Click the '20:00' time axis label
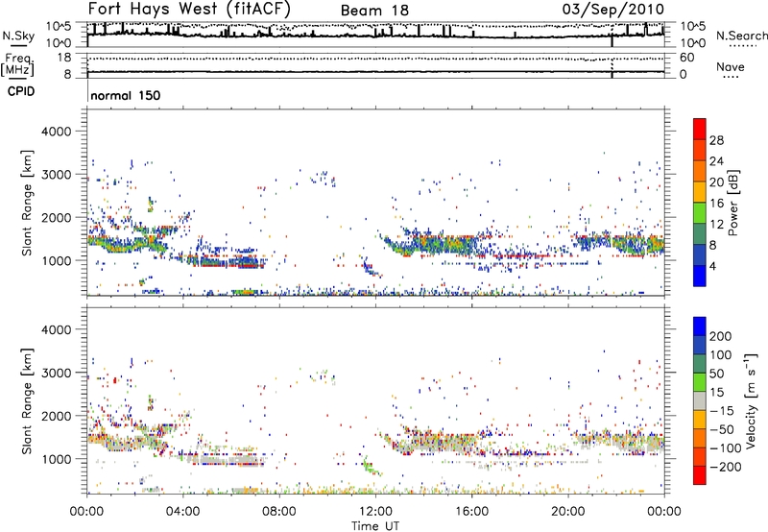 [x=568, y=512]
